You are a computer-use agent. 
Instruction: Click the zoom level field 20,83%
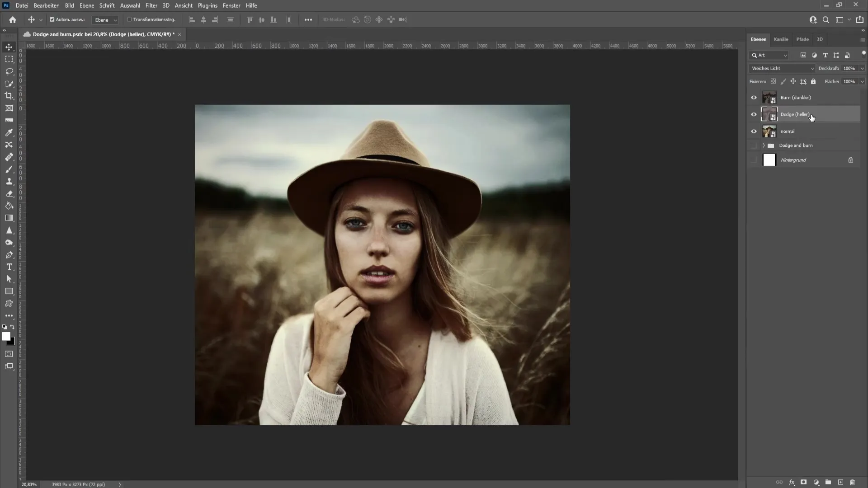point(29,484)
